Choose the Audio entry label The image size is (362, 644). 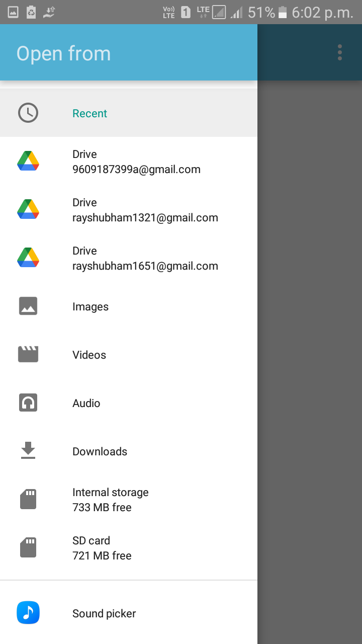(86, 403)
